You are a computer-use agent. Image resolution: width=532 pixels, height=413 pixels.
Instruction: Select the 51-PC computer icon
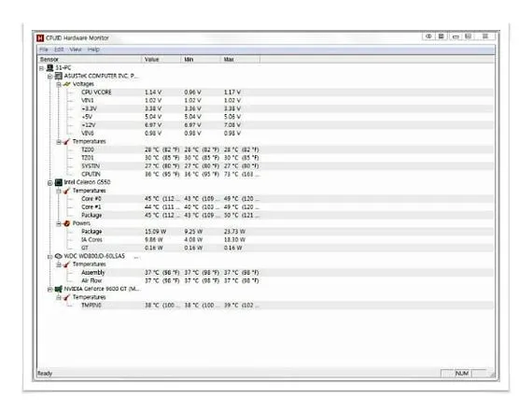[x=49, y=67]
